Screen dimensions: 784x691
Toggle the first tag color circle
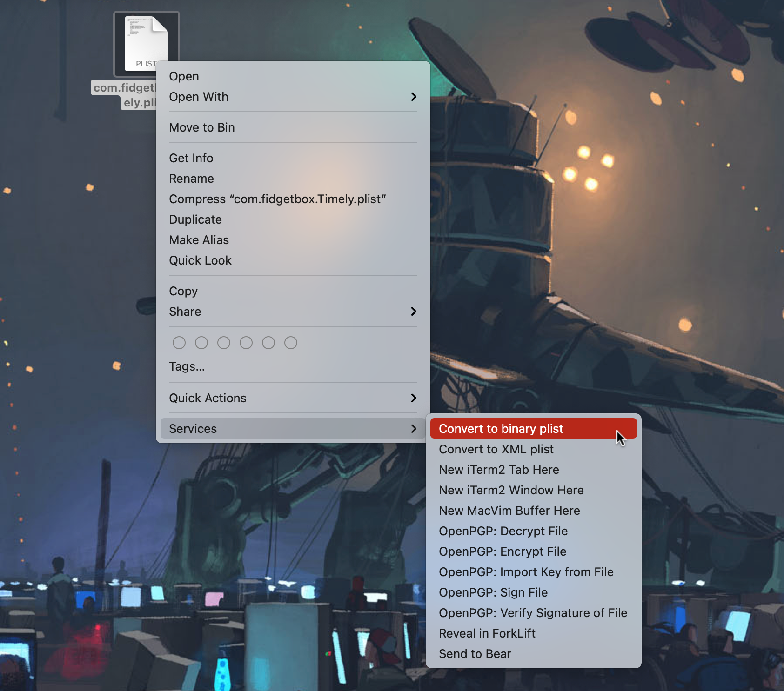[x=179, y=343]
